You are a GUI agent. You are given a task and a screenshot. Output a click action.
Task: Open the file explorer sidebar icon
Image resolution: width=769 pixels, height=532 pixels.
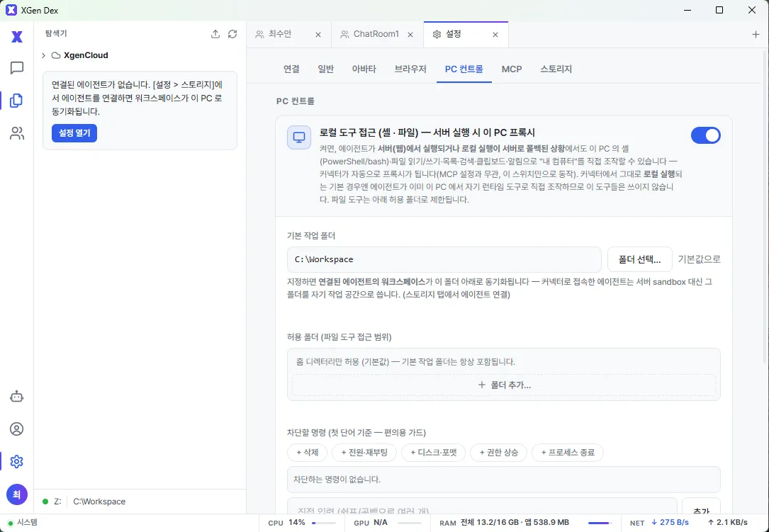tap(17, 101)
